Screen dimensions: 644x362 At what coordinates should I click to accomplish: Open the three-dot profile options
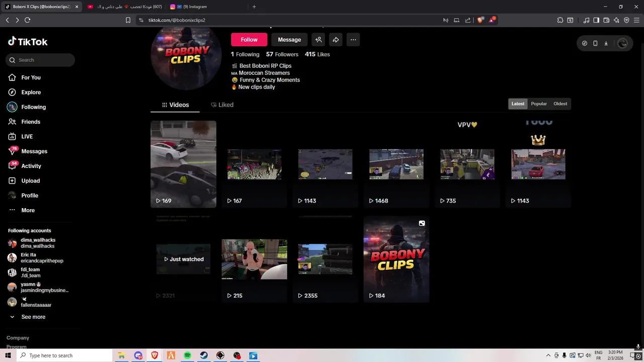click(353, 40)
